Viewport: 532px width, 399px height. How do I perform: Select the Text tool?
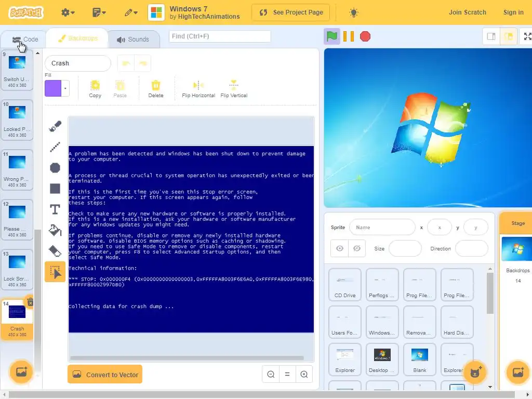click(x=55, y=209)
